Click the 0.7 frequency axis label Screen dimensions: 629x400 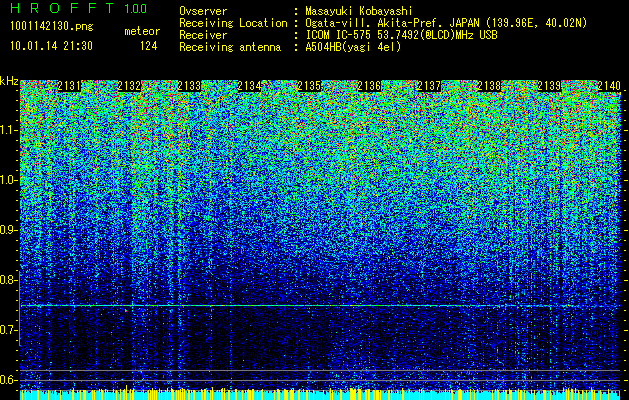[8, 330]
